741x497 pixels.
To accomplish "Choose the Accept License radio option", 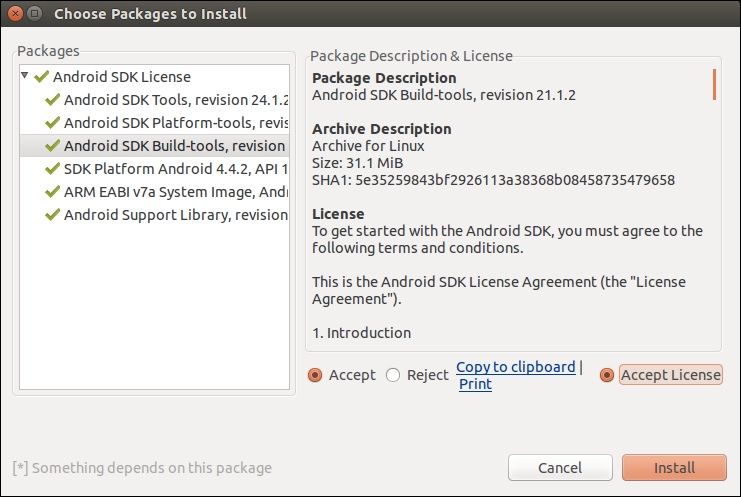I will click(607, 375).
